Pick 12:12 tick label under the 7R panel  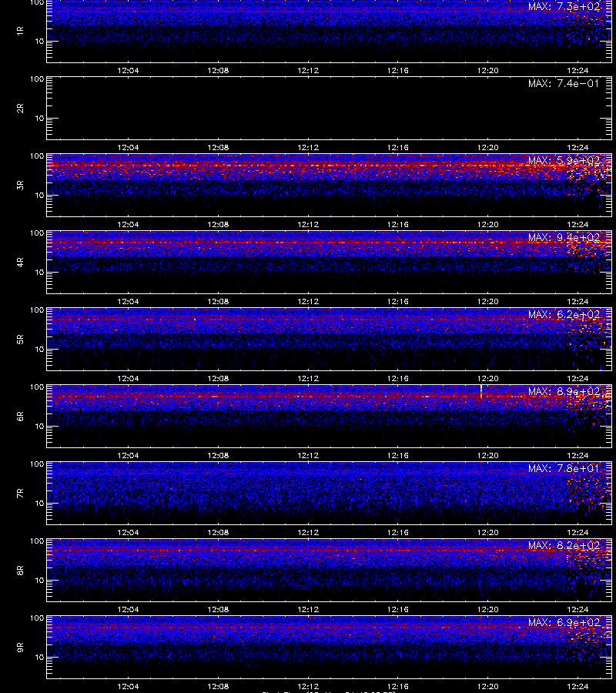(x=308, y=533)
